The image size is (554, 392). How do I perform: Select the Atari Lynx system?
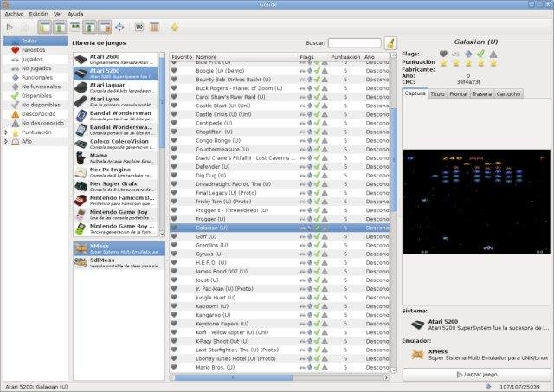pos(115,102)
